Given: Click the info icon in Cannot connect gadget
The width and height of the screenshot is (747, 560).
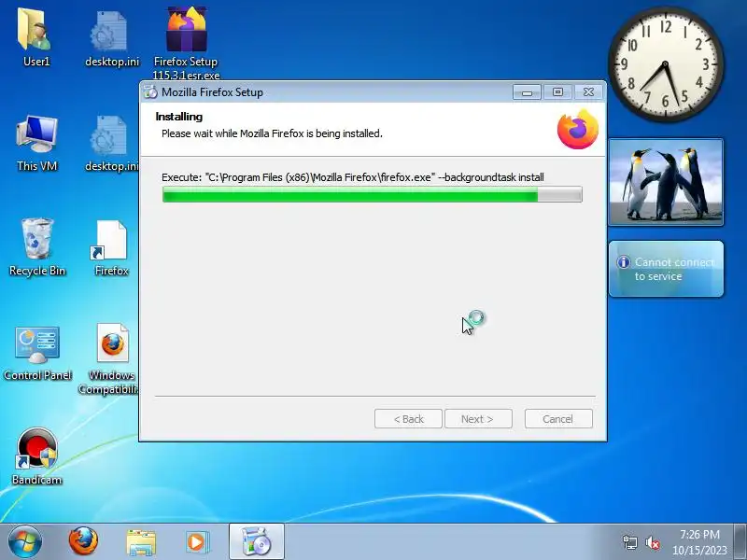Looking at the screenshot, I should tap(623, 262).
